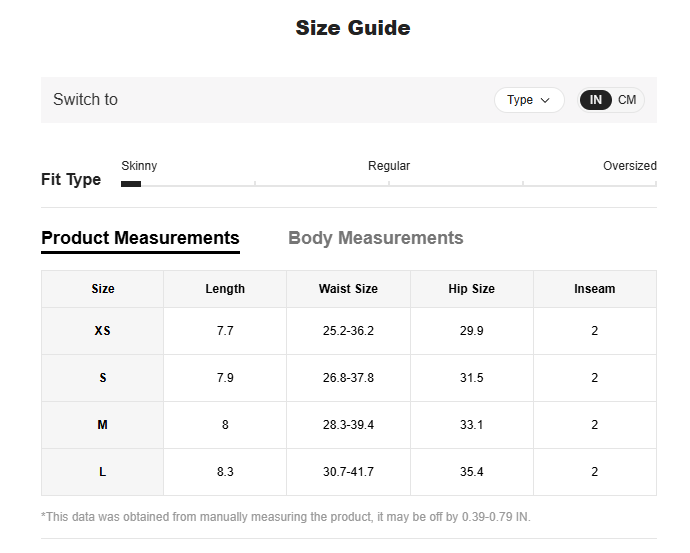Select the S size row label

point(103,378)
